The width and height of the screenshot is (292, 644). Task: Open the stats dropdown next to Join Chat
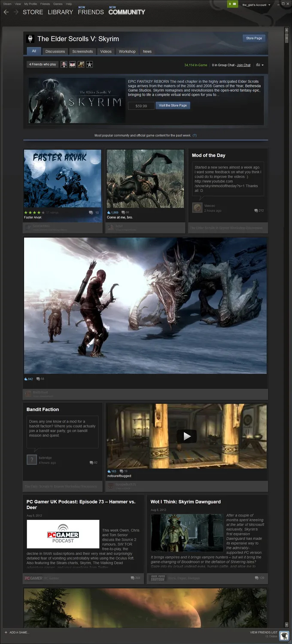259,65
